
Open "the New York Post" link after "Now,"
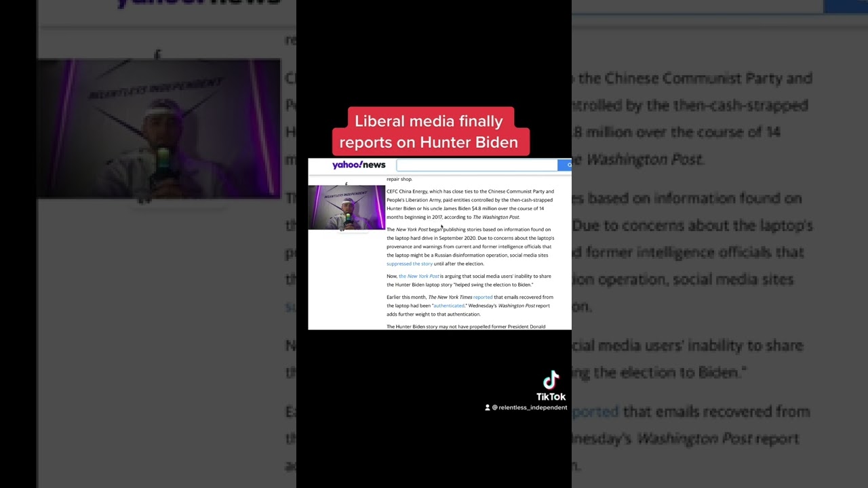(419, 276)
